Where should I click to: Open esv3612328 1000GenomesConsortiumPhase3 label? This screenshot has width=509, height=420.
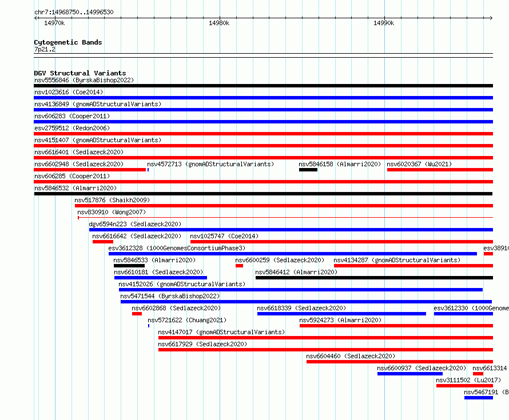point(177,248)
